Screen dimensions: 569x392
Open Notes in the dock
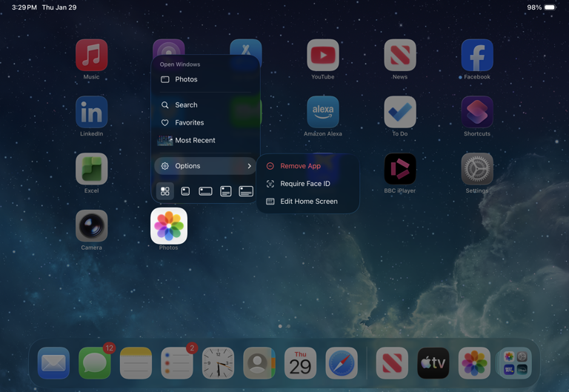136,363
